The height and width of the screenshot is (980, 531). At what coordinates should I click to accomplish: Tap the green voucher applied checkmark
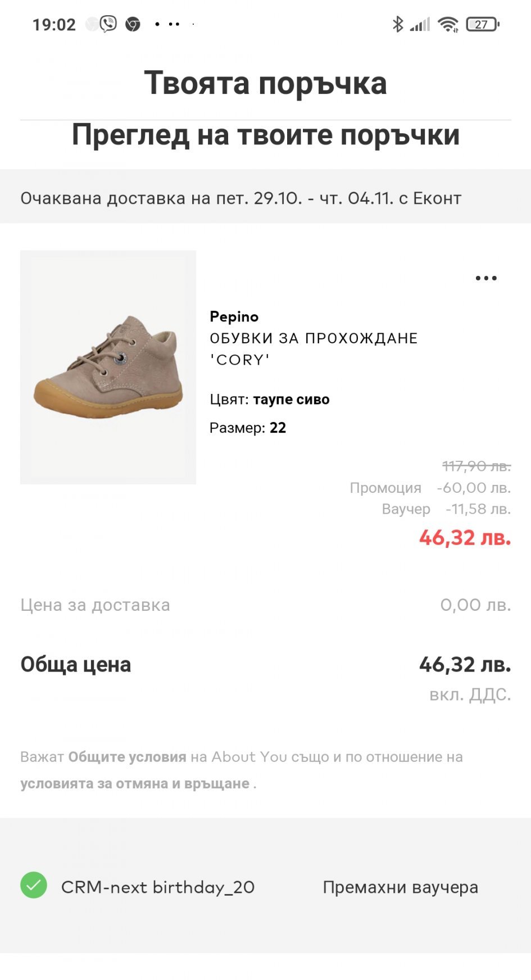(x=34, y=885)
